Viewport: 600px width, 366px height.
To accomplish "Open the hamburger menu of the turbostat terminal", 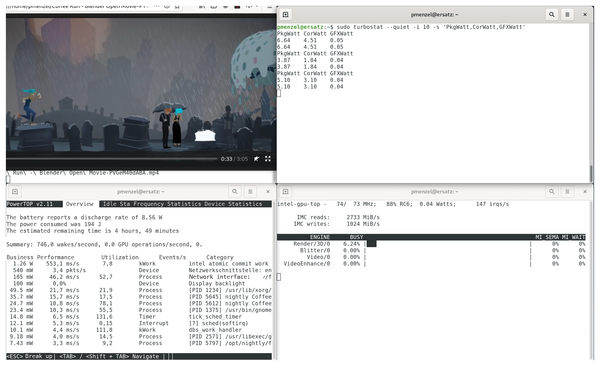I will pos(567,15).
